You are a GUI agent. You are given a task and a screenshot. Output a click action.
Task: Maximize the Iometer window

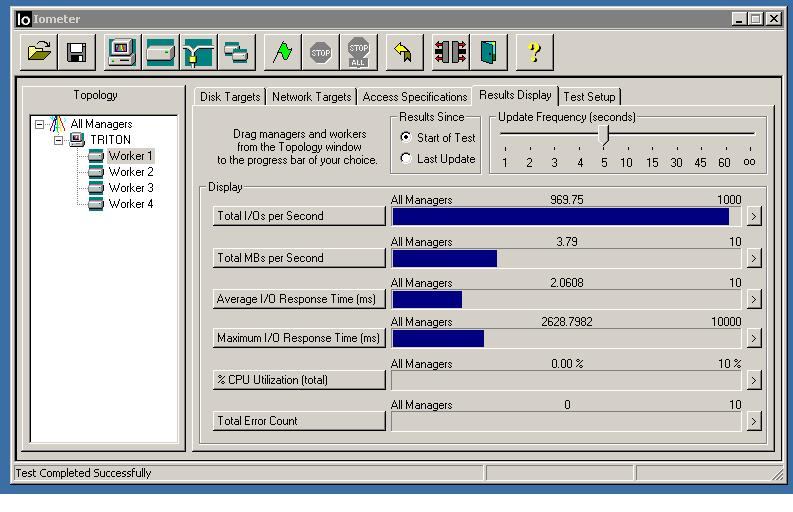click(x=756, y=19)
